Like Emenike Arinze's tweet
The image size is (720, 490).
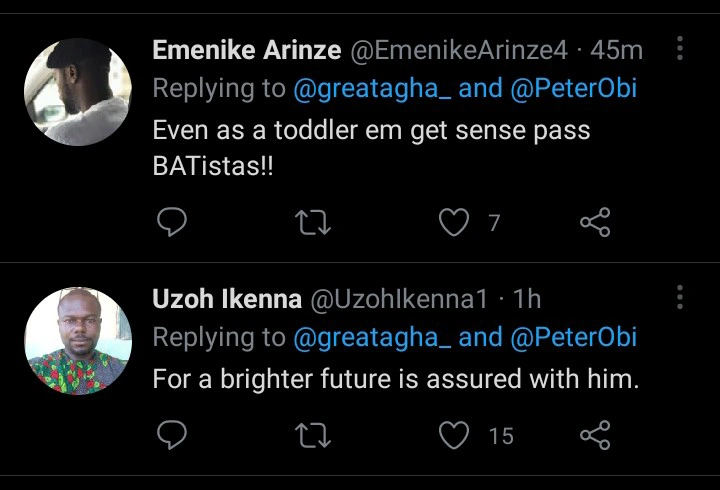coord(455,223)
